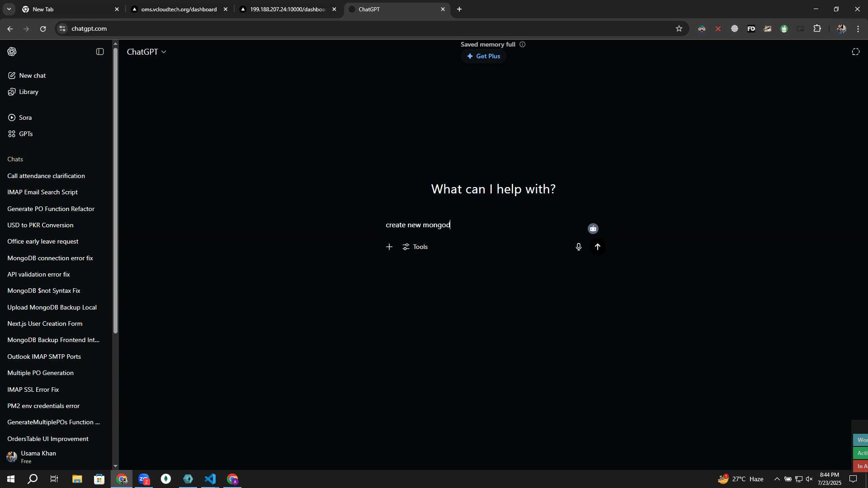Open a new browser tab with plus button
Image resolution: width=868 pixels, height=488 pixels.
coord(459,9)
